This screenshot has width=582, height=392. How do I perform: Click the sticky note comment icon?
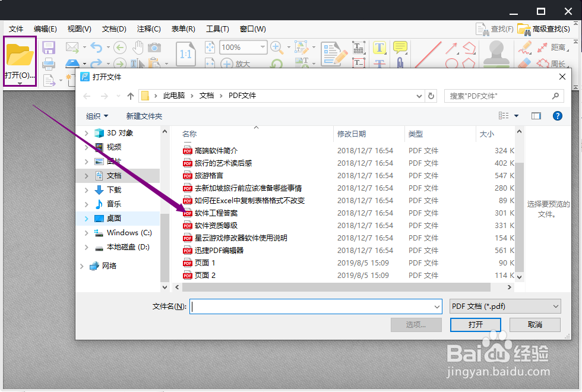pos(400,47)
